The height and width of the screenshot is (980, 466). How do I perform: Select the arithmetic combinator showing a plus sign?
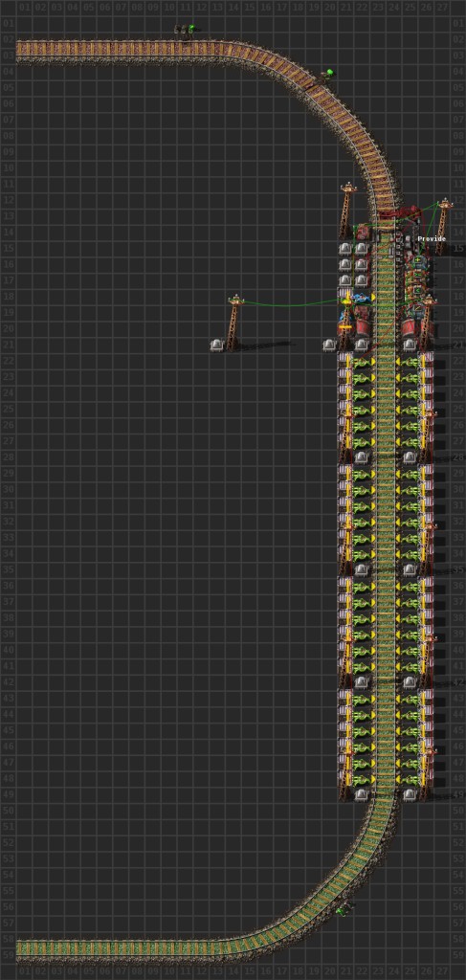pyautogui.click(x=418, y=262)
